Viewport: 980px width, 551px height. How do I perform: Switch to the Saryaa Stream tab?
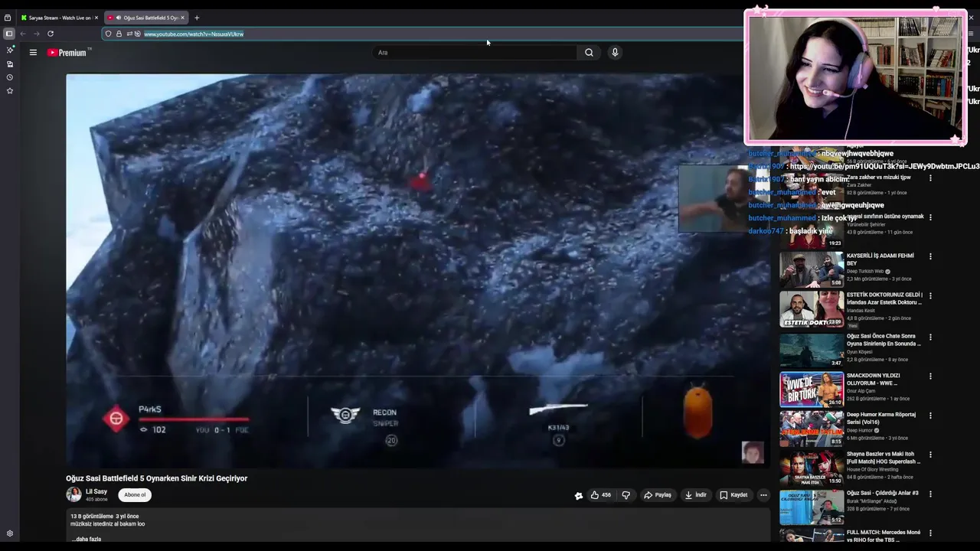[x=59, y=18]
